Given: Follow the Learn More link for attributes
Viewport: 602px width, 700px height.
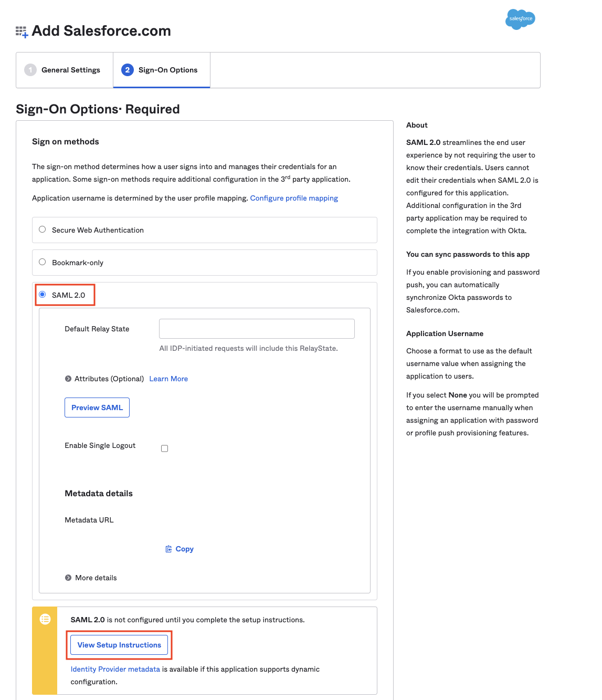Looking at the screenshot, I should [168, 379].
